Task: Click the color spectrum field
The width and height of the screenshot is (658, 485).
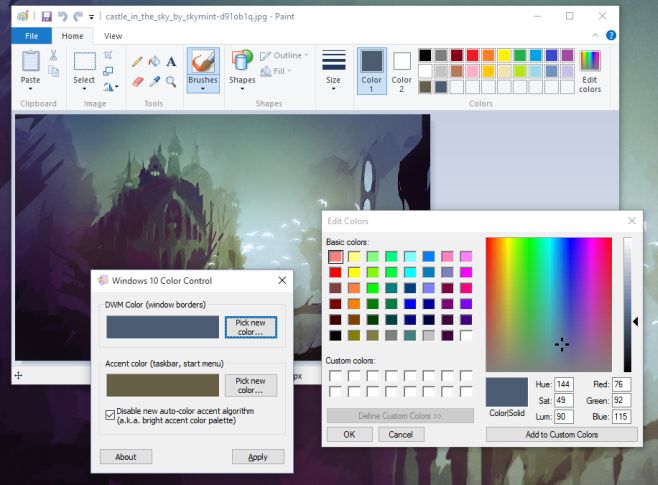Action: [548, 305]
